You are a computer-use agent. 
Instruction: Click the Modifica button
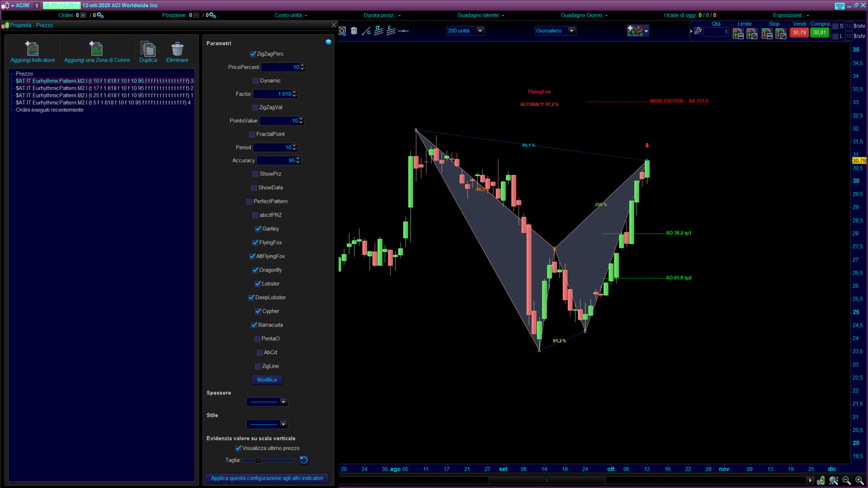pos(267,380)
